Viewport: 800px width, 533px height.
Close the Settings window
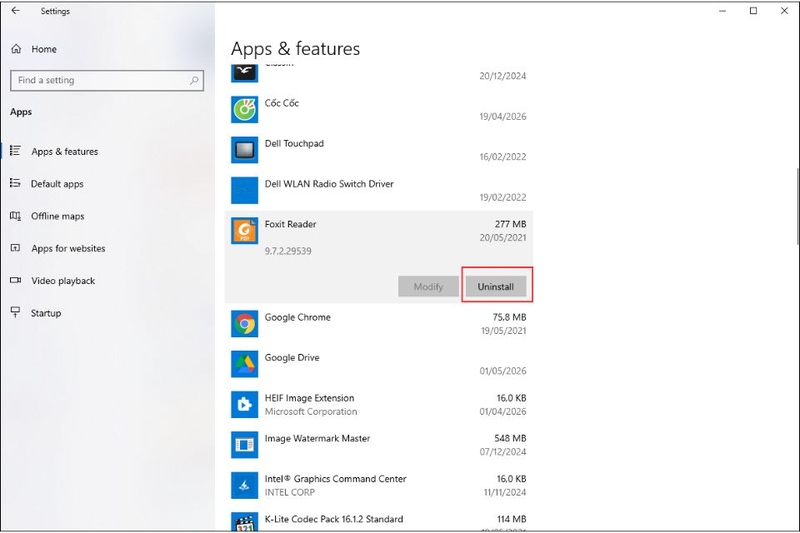coord(784,11)
